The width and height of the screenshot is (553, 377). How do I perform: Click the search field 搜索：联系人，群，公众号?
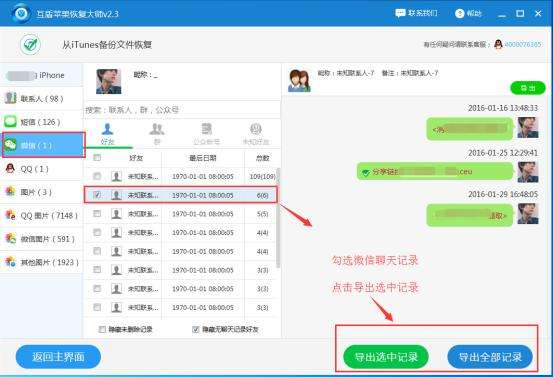click(x=182, y=110)
